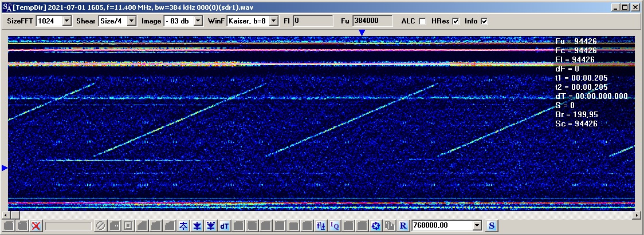Click the nested square frame icon
644x235 pixels.
[x=128, y=226]
